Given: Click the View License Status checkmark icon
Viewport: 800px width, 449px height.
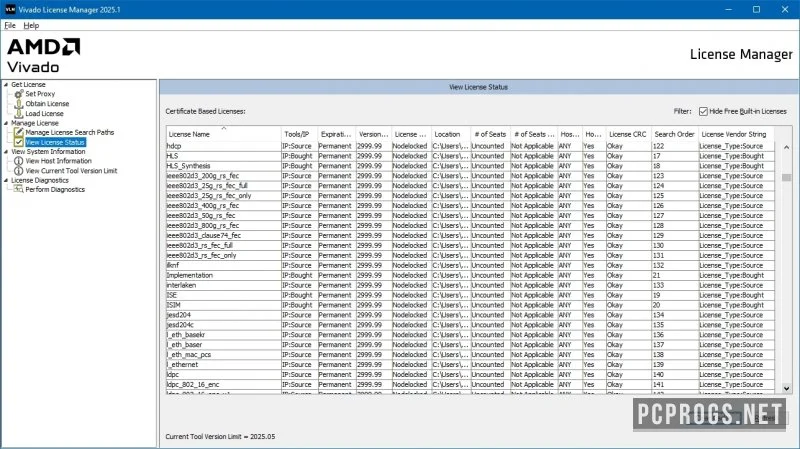Looking at the screenshot, I should coord(19,142).
